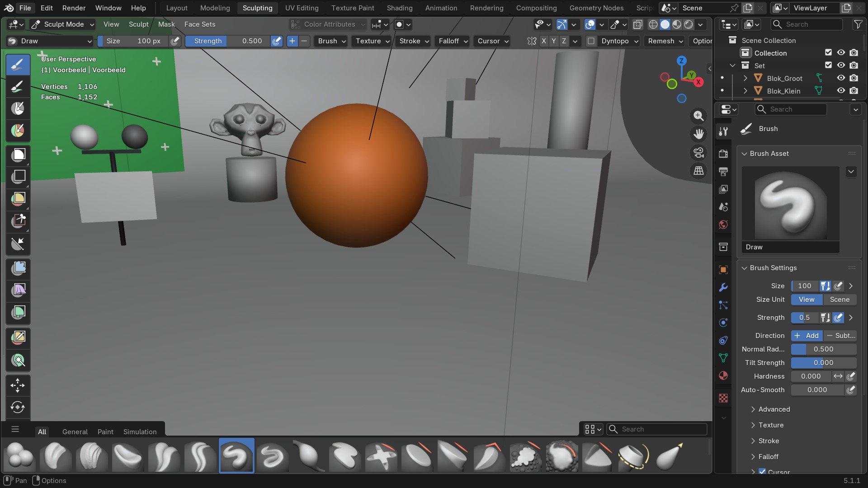Toggle camera view icon
The height and width of the screenshot is (488, 868).
coord(698,153)
